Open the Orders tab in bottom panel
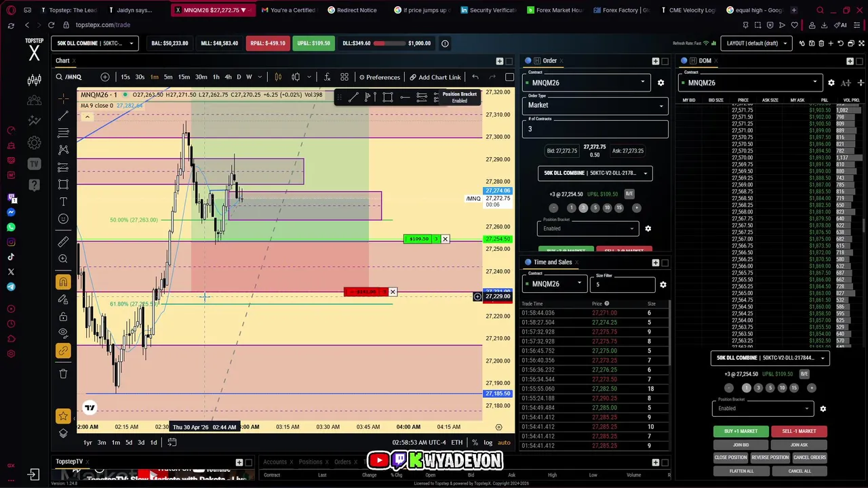The height and width of the screenshot is (488, 868). pyautogui.click(x=342, y=462)
